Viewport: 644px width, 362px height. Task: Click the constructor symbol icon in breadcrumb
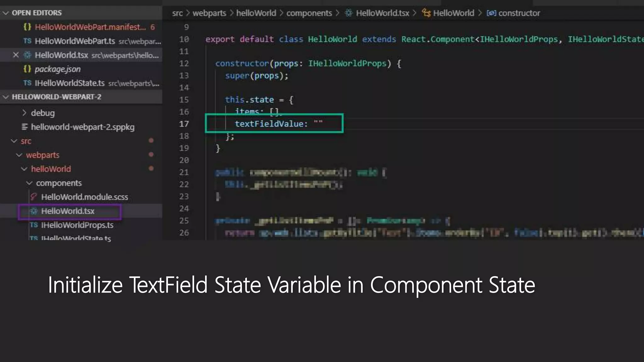[491, 13]
